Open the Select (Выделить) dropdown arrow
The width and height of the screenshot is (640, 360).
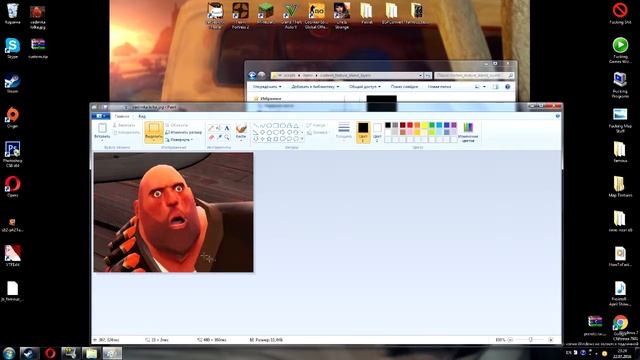[x=154, y=140]
